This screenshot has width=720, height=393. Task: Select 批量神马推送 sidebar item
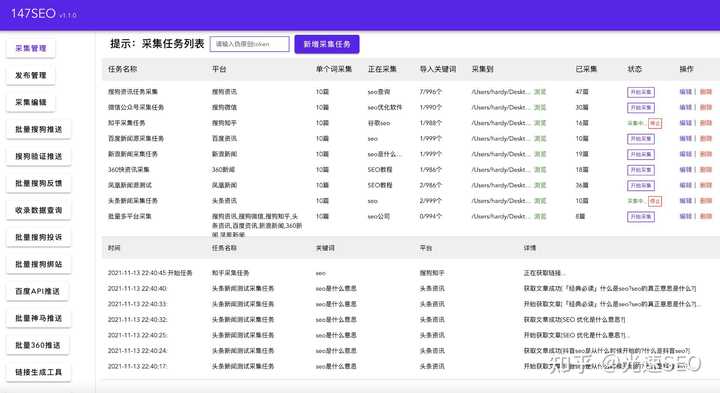coord(39,318)
